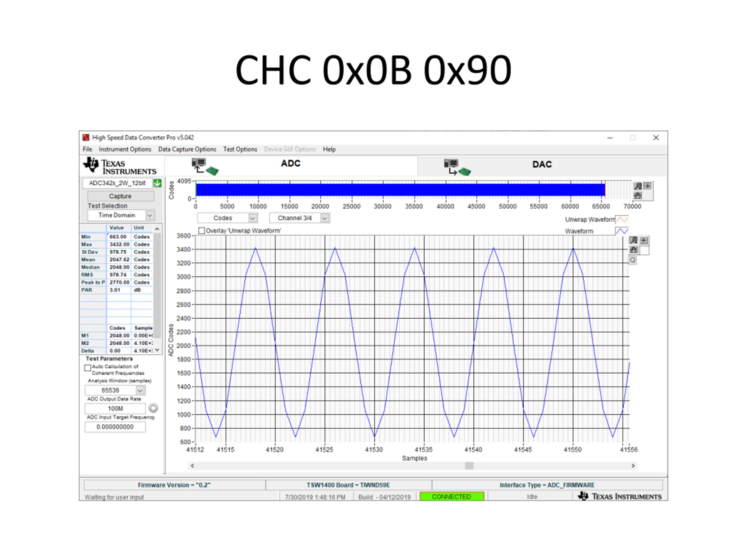Click the M2 marker codes value
This screenshot has width=747, height=560.
[119, 343]
